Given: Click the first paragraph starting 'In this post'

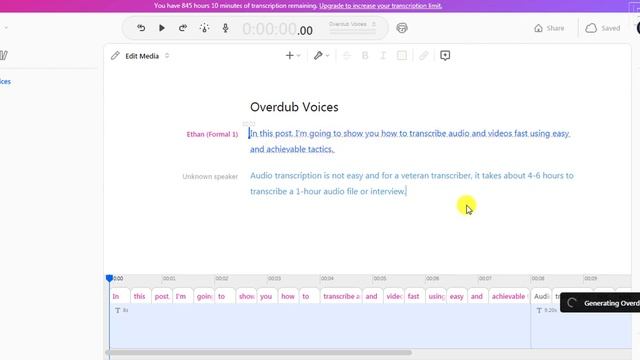Looking at the screenshot, I should (410, 141).
